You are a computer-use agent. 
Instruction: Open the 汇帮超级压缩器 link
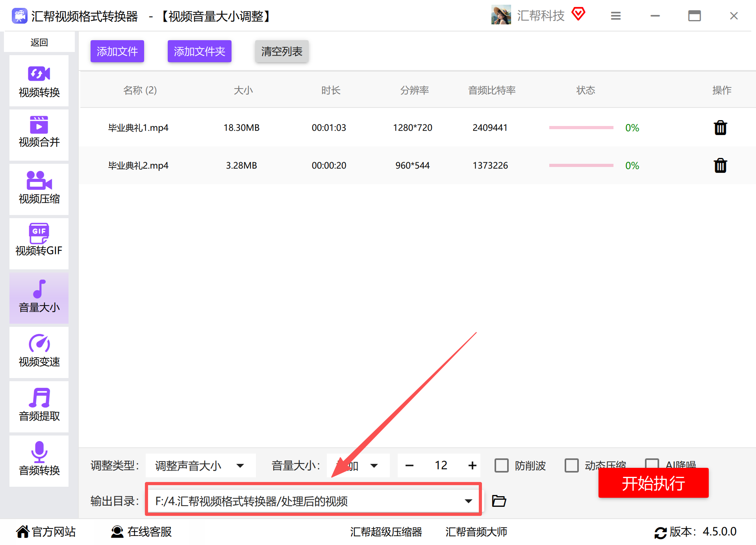click(x=386, y=532)
